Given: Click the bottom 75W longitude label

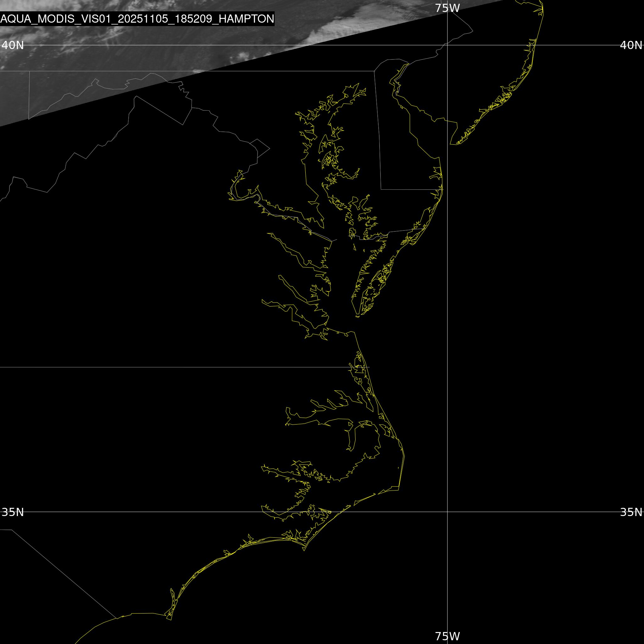Looking at the screenshot, I should pyautogui.click(x=447, y=636).
